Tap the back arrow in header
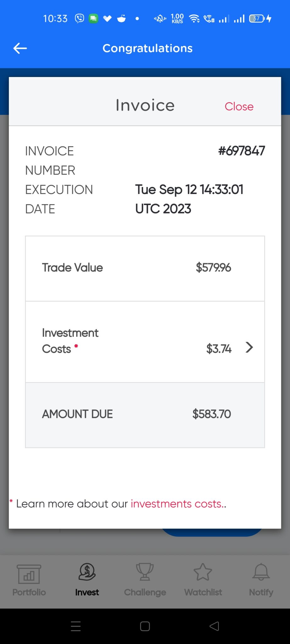The width and height of the screenshot is (290, 644). [20, 48]
